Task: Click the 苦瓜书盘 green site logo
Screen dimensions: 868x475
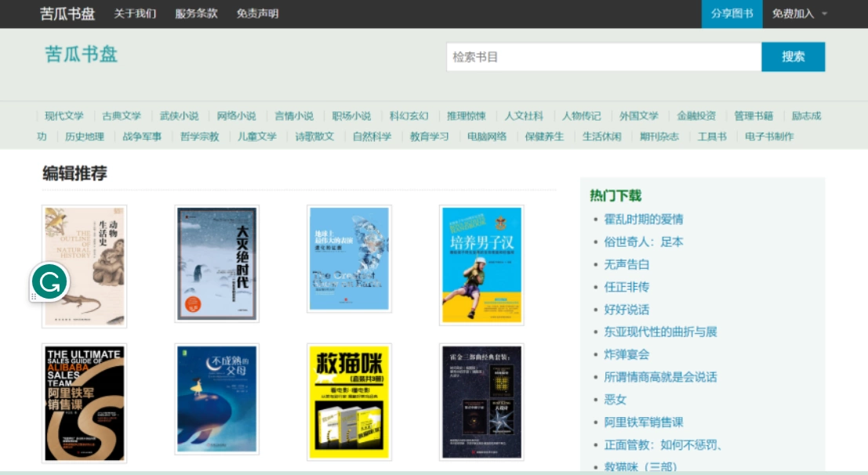Action: (82, 54)
